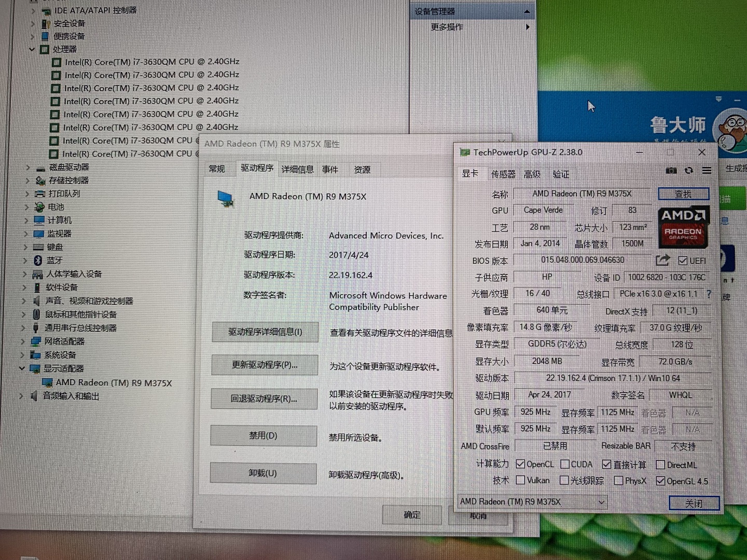Open the 传感器 tab in GPU-Z

click(x=503, y=174)
